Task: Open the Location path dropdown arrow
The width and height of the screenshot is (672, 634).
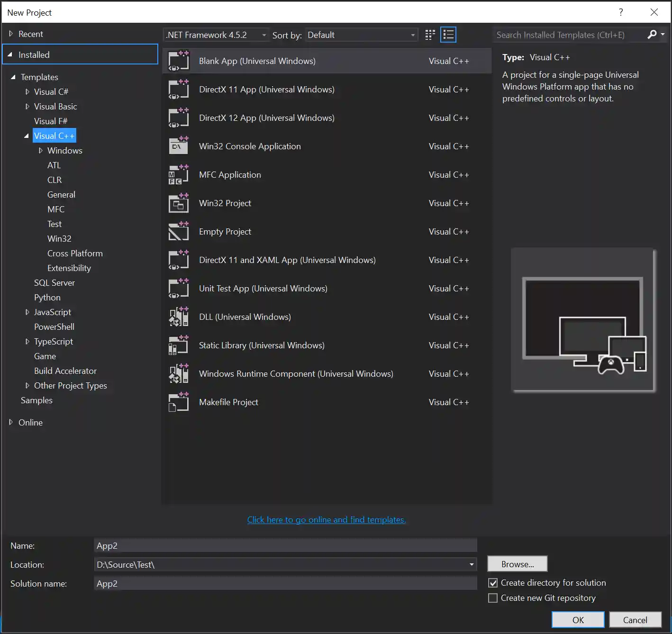Action: (x=472, y=564)
